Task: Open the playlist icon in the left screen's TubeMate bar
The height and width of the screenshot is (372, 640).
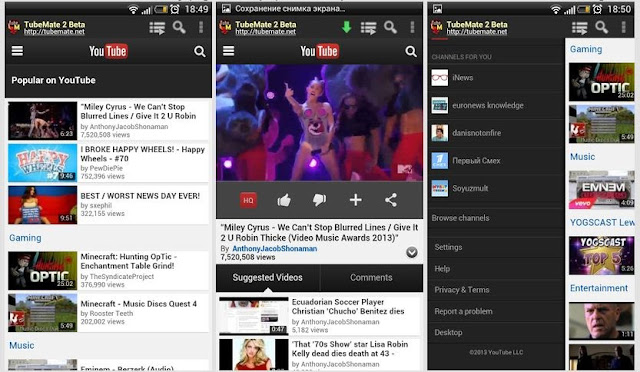Action: (x=157, y=28)
